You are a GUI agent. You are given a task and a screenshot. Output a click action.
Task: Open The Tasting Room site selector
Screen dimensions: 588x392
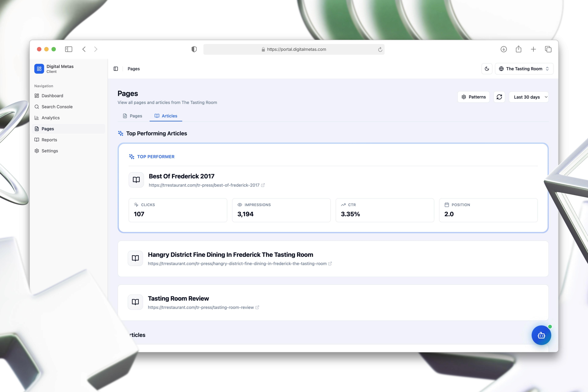[x=524, y=69]
